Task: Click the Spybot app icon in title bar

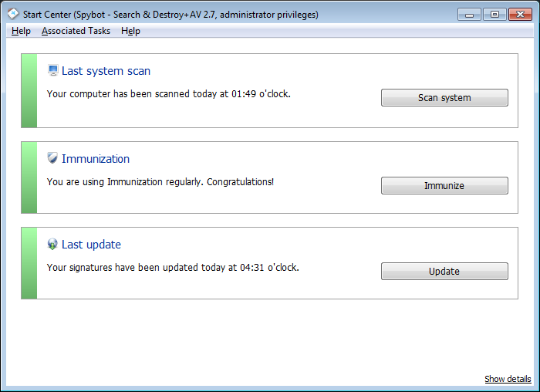Action: click(x=13, y=14)
